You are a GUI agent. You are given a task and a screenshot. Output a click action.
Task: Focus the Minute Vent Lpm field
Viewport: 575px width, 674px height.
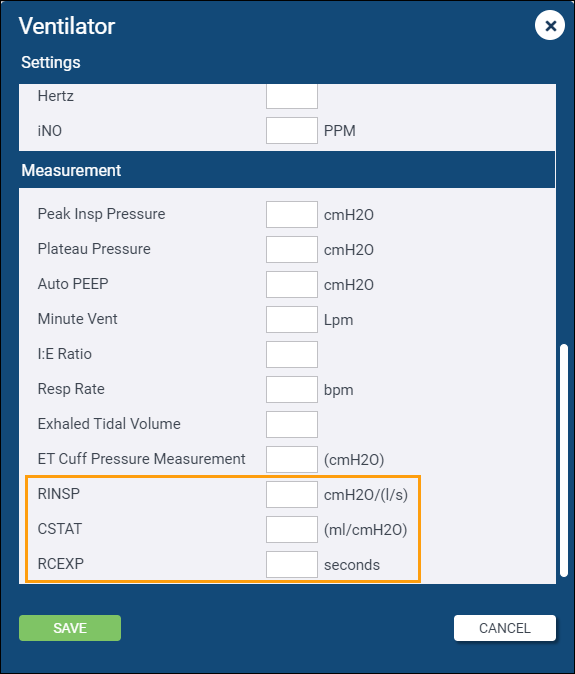[x=292, y=319]
